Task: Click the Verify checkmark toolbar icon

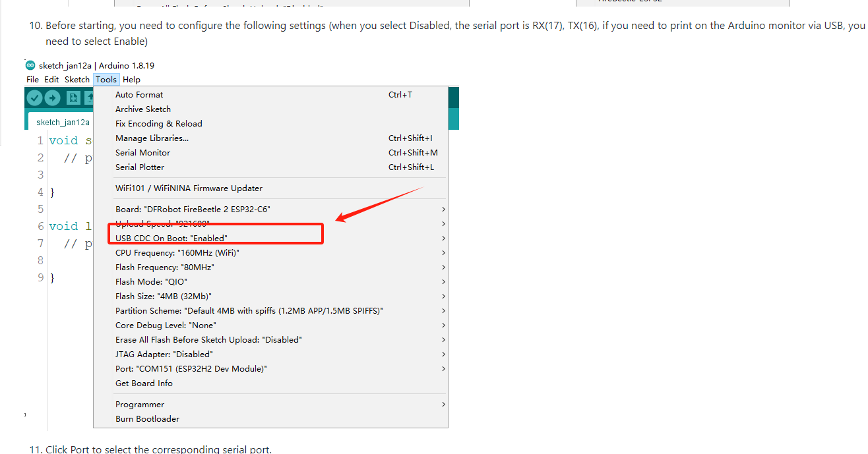Action: (34, 98)
